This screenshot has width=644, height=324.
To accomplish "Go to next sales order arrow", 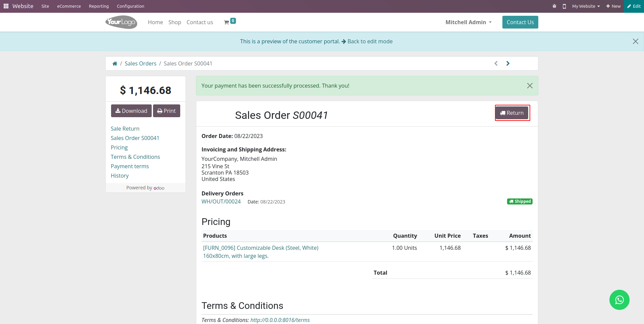I will coord(508,63).
